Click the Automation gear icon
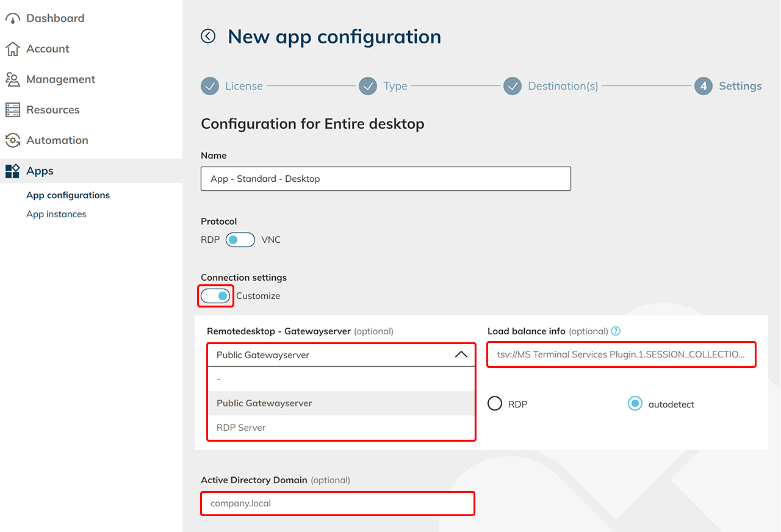 click(13, 140)
